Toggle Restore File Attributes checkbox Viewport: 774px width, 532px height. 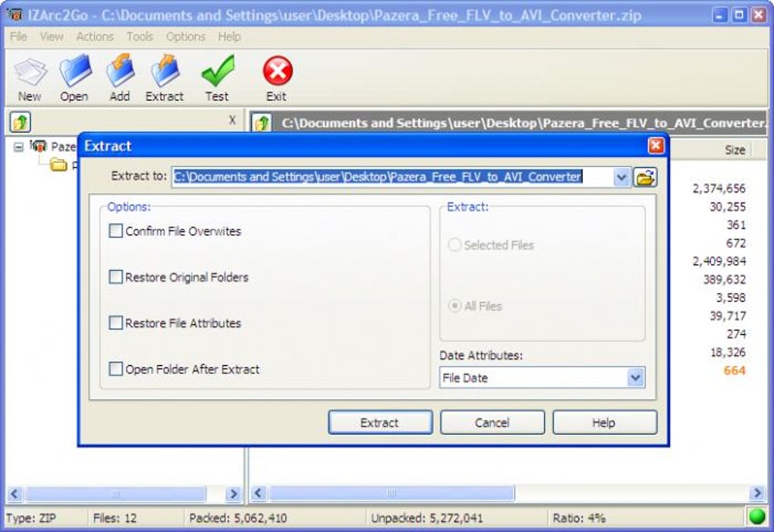point(115,323)
